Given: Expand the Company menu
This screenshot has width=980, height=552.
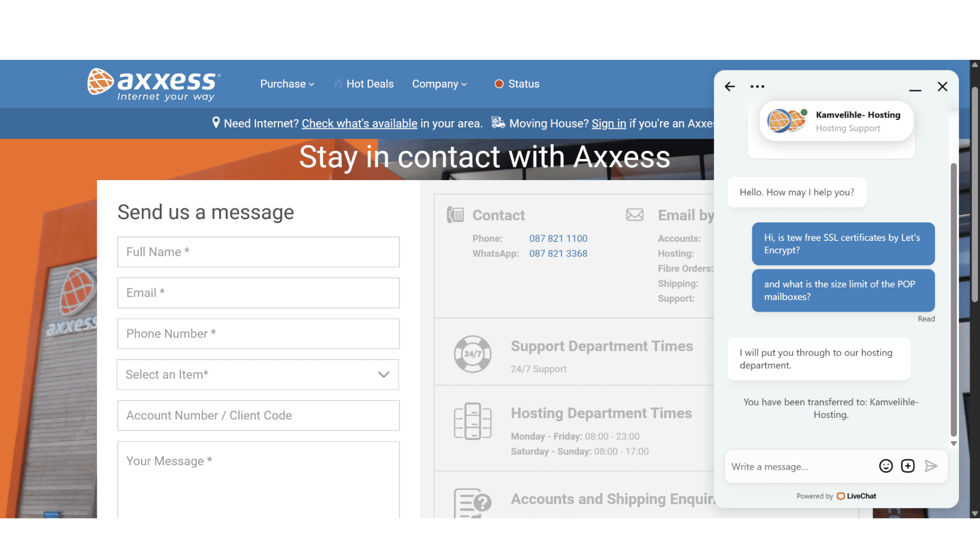Looking at the screenshot, I should [440, 84].
